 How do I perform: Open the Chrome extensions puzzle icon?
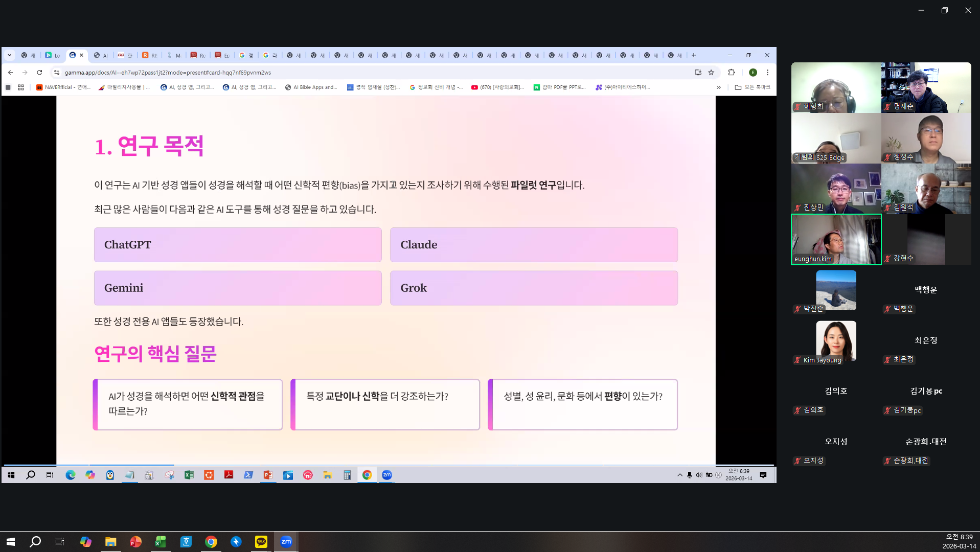731,72
